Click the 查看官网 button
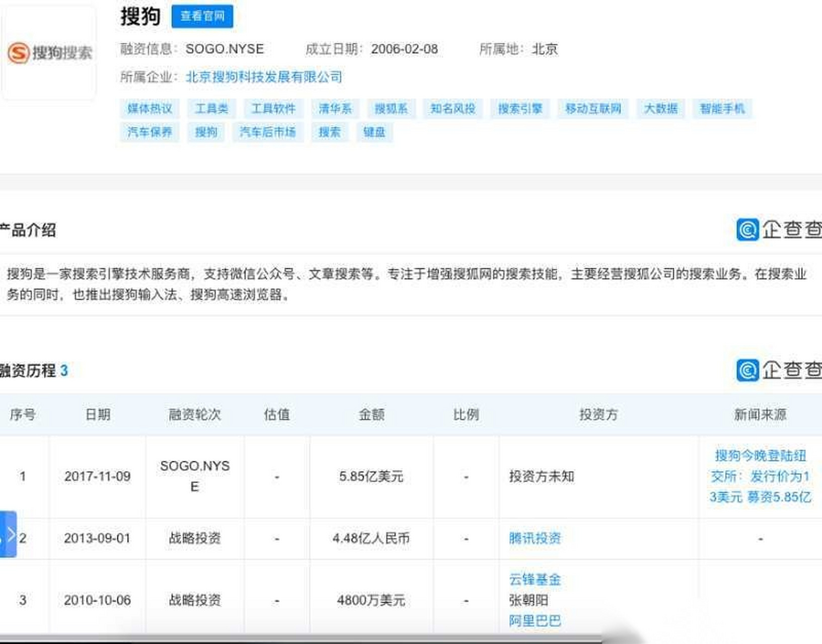This screenshot has height=644, width=822. 202,17
